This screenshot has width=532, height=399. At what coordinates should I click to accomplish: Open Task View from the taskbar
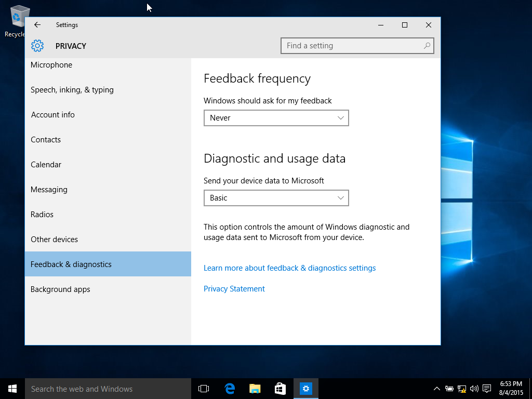point(204,389)
